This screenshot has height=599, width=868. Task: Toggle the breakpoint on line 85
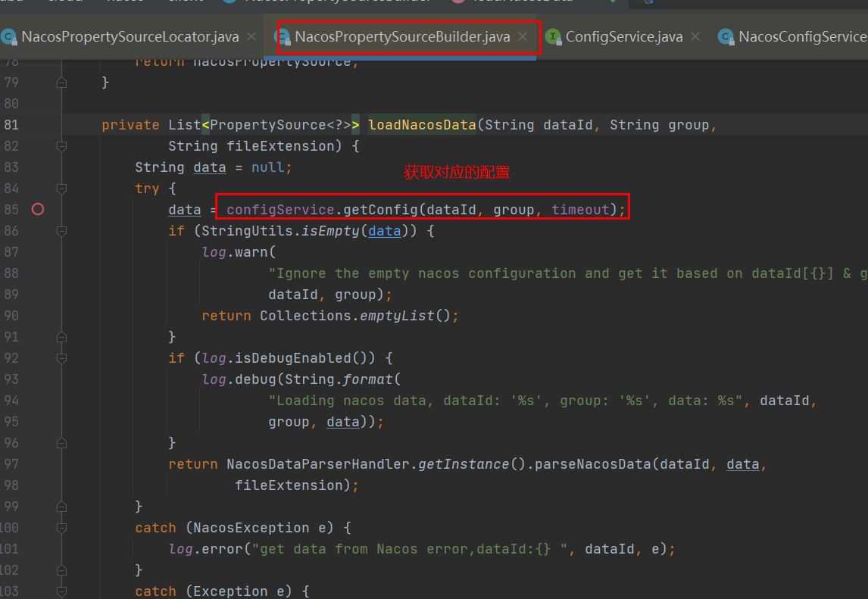(38, 209)
